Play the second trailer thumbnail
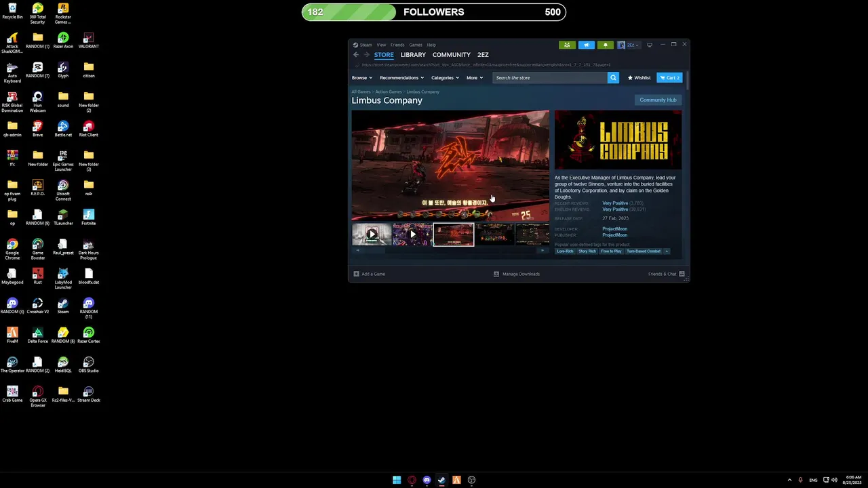The width and height of the screenshot is (868, 488). pos(412,235)
